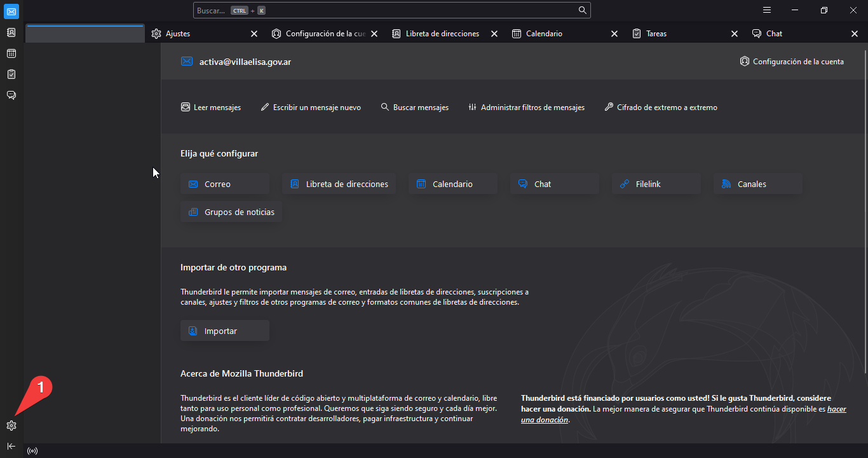The width and height of the screenshot is (868, 458).
Task: Close the Tareas tab
Action: tap(735, 34)
